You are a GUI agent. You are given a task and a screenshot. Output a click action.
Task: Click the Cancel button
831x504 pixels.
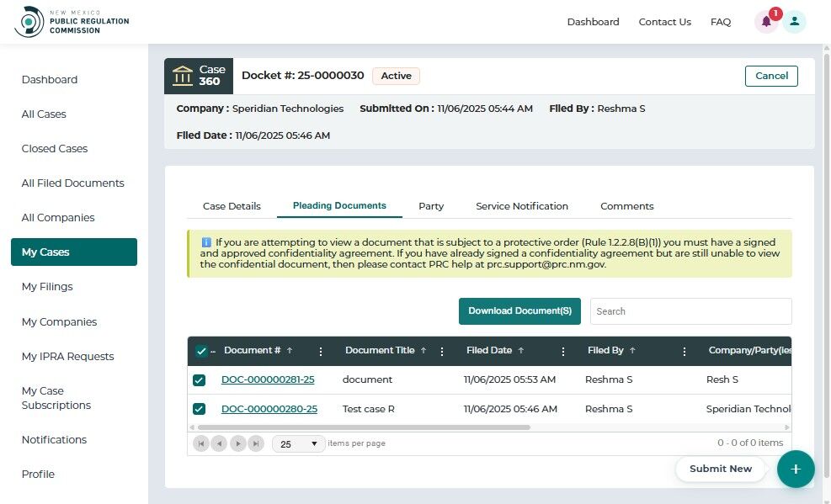pos(771,76)
